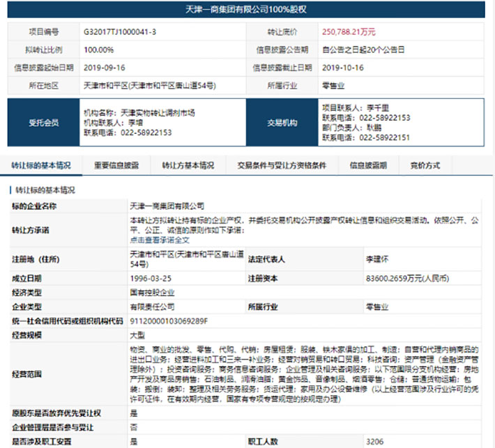
Task: Click the 受托会员 header cell
Action: coord(43,123)
